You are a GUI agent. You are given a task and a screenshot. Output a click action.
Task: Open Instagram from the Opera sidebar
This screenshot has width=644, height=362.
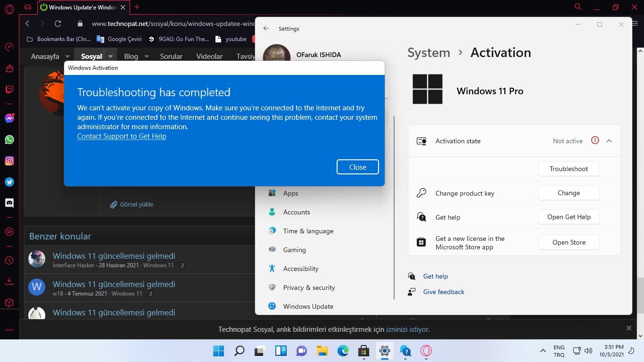9,161
